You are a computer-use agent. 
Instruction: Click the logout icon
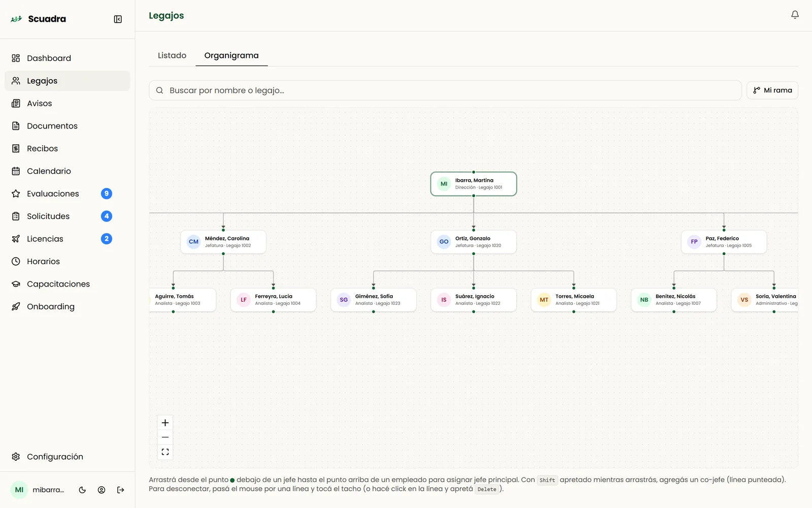[x=120, y=490]
